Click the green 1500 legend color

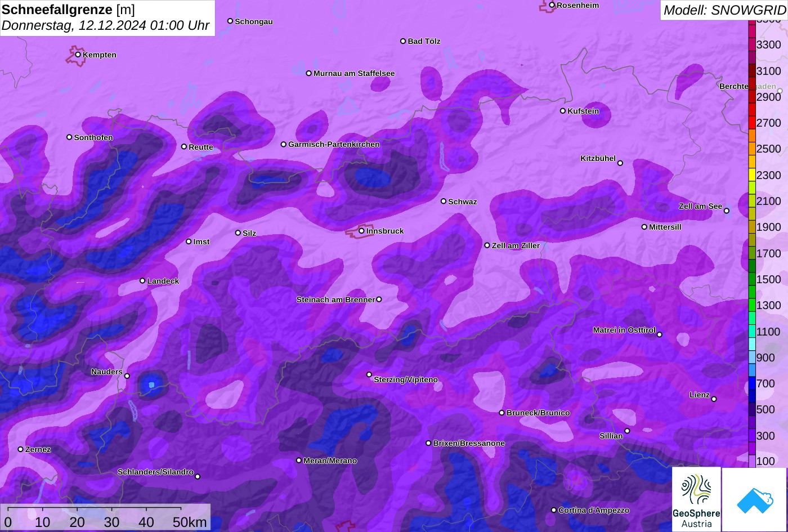click(752, 279)
